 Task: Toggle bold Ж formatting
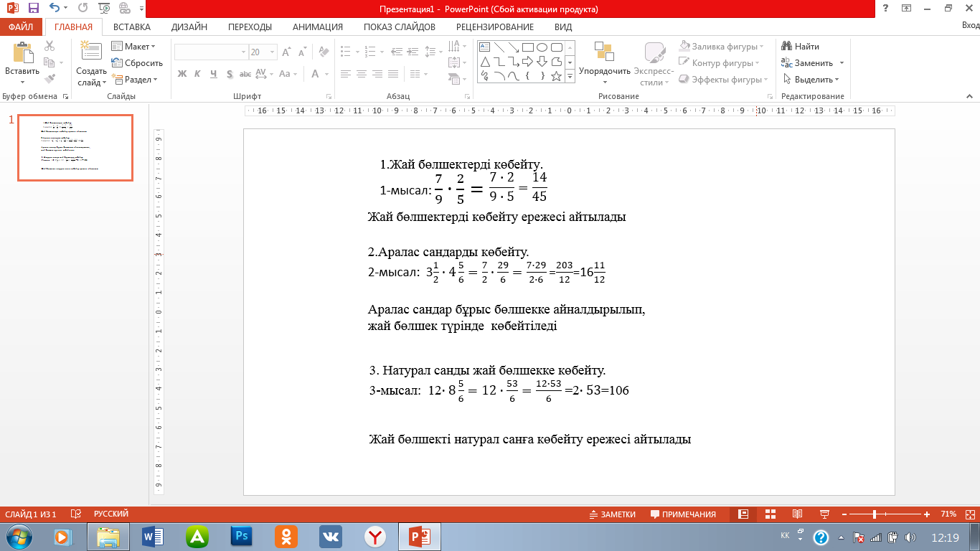(x=182, y=74)
